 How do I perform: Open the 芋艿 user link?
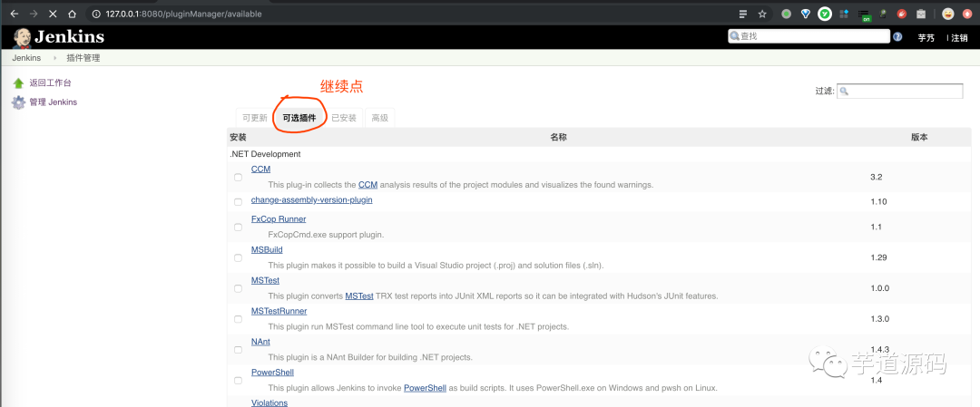pyautogui.click(x=926, y=38)
